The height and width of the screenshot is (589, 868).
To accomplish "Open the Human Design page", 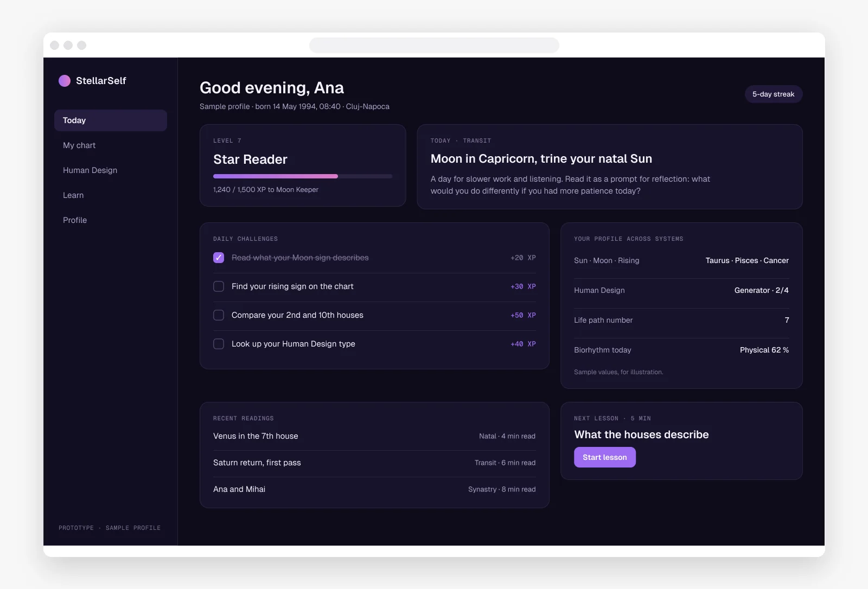I will click(111, 170).
